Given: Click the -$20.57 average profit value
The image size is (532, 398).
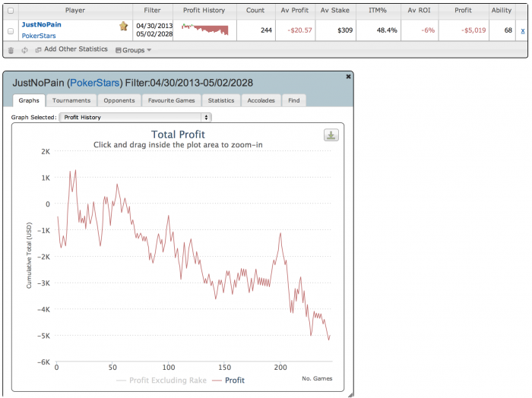Looking at the screenshot, I should [299, 30].
